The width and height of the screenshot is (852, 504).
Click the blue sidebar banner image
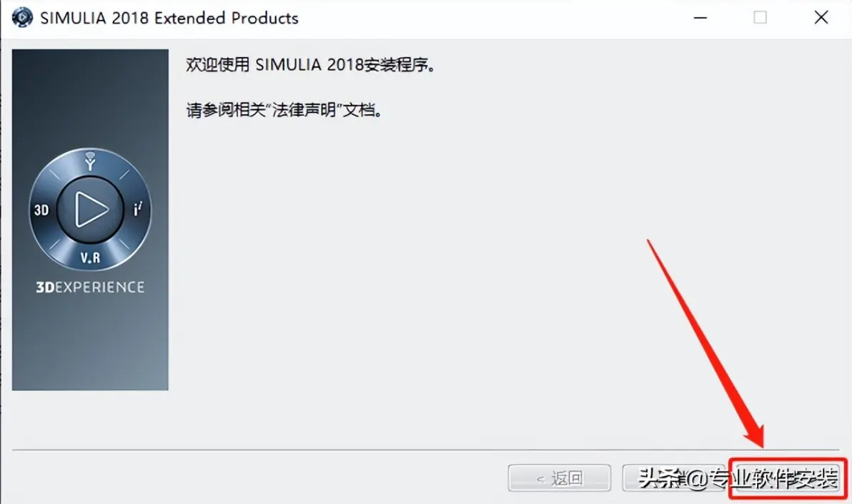90,219
